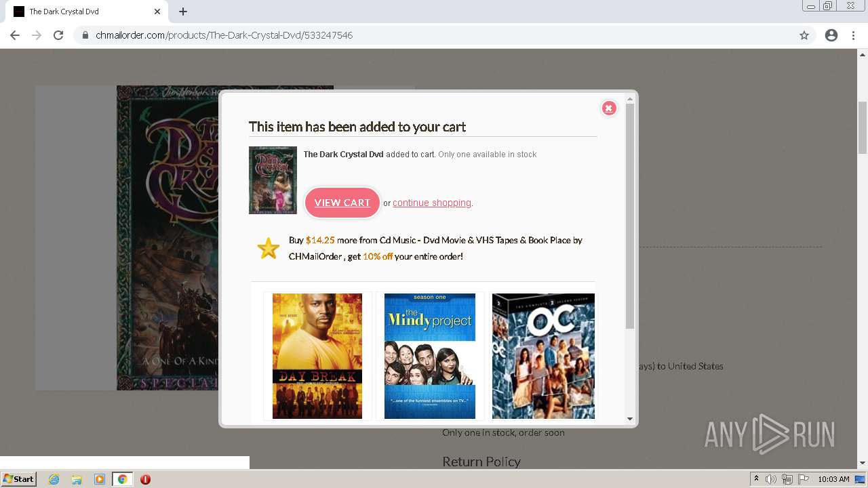The width and height of the screenshot is (868, 488).
Task: Click the 10:03 AM clock
Action: pos(833,479)
